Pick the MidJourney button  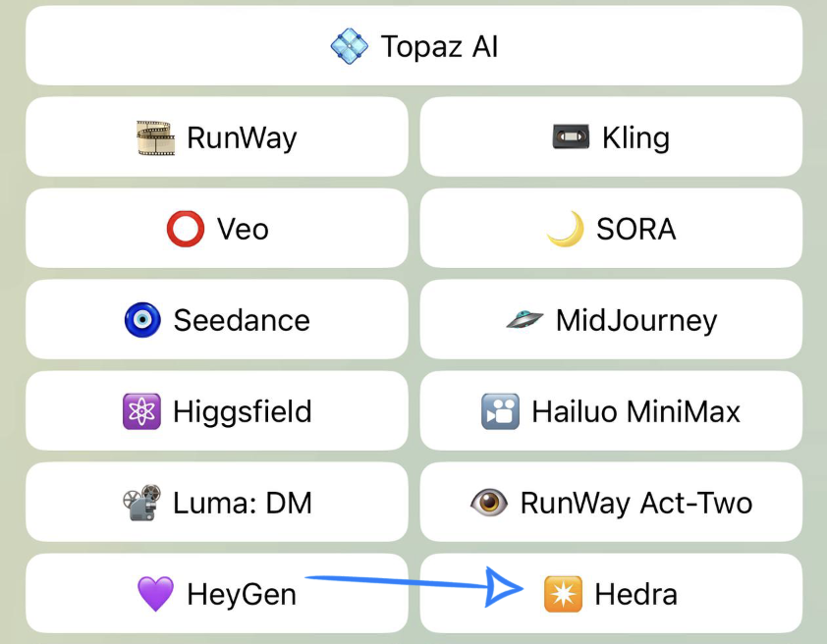coord(611,320)
